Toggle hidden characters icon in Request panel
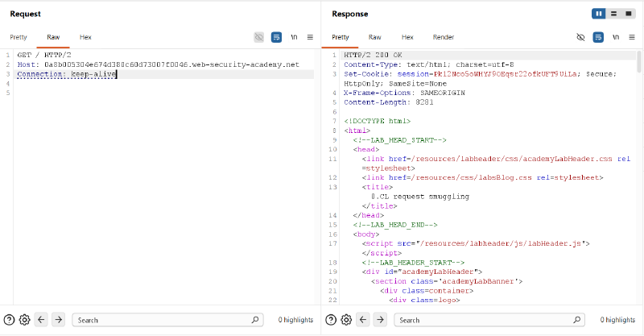 pyautogui.click(x=258, y=37)
